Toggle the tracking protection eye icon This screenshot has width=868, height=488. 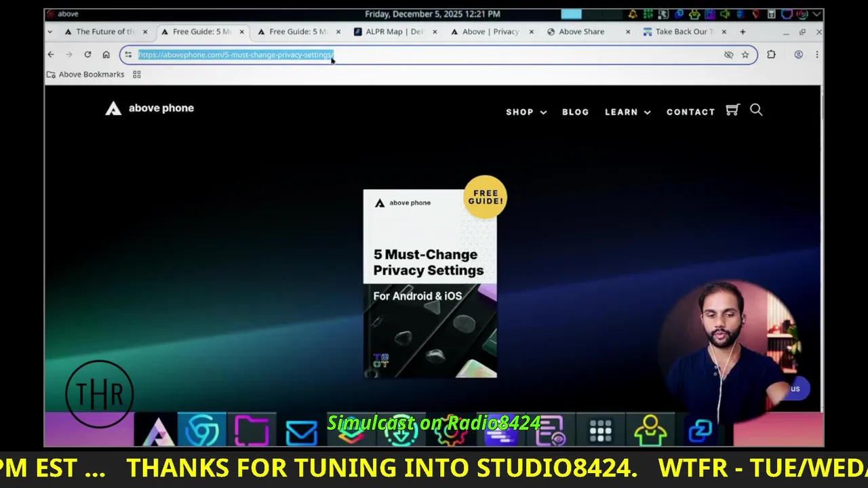coord(729,55)
